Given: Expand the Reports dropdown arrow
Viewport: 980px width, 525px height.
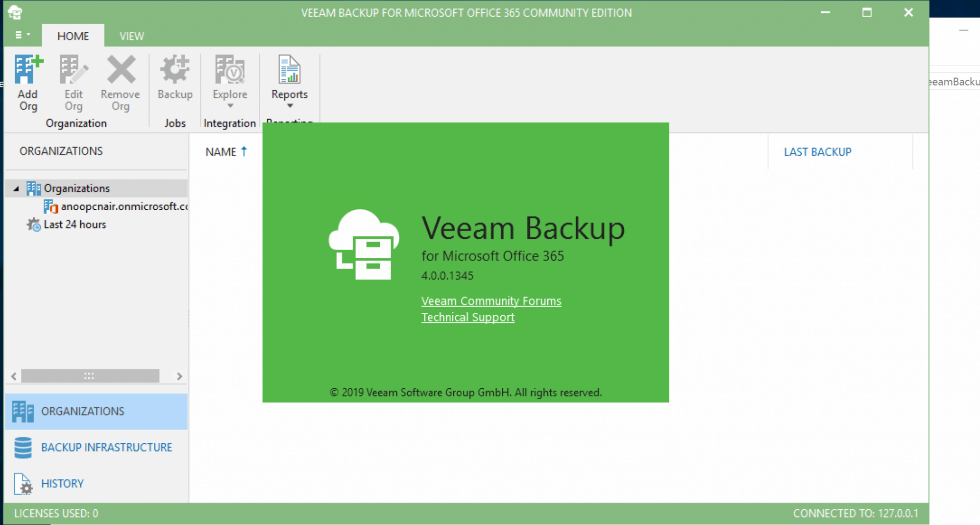Looking at the screenshot, I should pos(290,106).
